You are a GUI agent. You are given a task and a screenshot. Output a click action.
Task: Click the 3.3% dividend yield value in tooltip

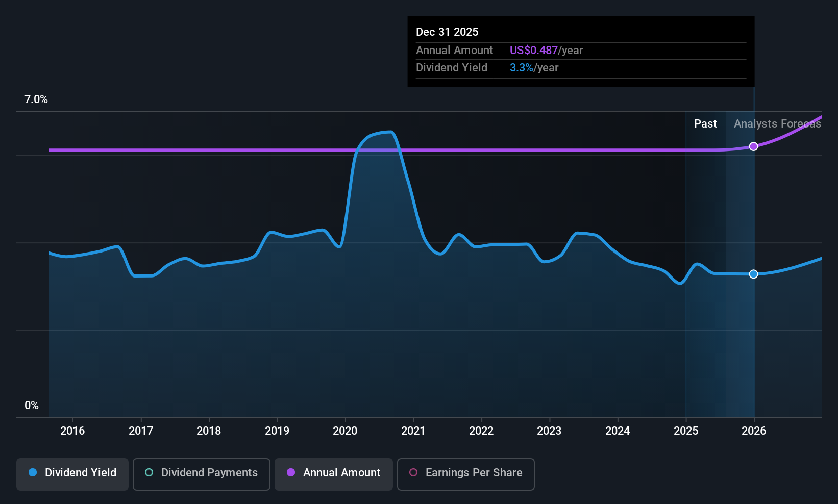coord(521,68)
